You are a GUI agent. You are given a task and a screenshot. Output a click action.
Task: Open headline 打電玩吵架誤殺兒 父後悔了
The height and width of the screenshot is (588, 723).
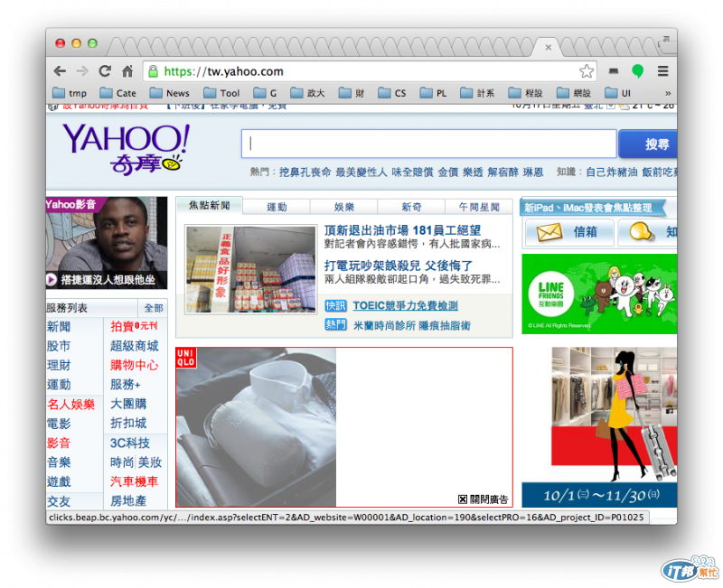399,266
